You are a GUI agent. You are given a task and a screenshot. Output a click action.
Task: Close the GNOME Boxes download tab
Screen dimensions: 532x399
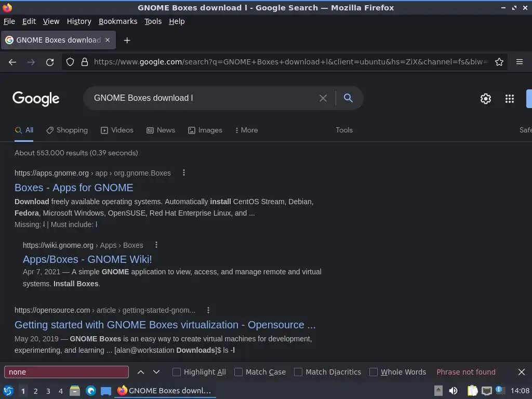click(107, 40)
